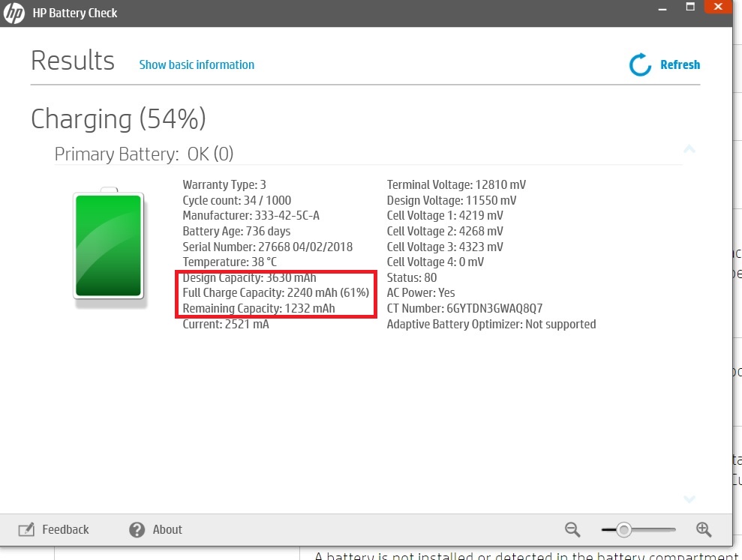Click the HP logo in the title bar
This screenshot has width=742, height=560.
(13, 13)
